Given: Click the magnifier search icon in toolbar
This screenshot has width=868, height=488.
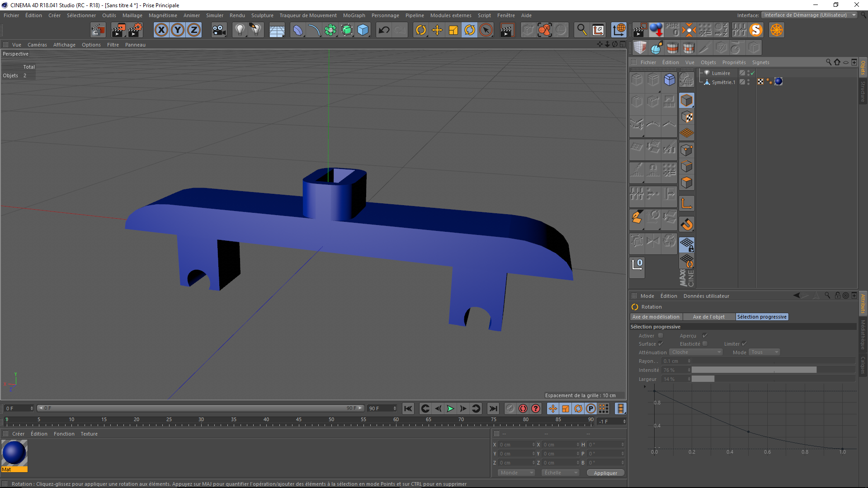Looking at the screenshot, I should click(581, 30).
